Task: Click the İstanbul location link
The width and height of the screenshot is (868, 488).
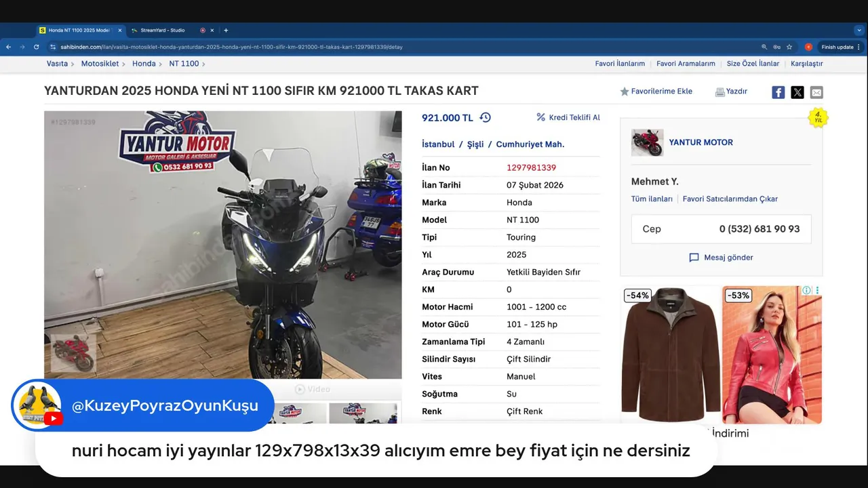Action: 438,144
